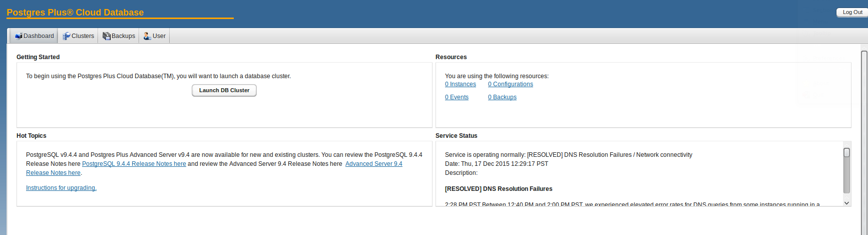The image size is (868, 235).
Task: View the 0 Events link
Action: 457,97
